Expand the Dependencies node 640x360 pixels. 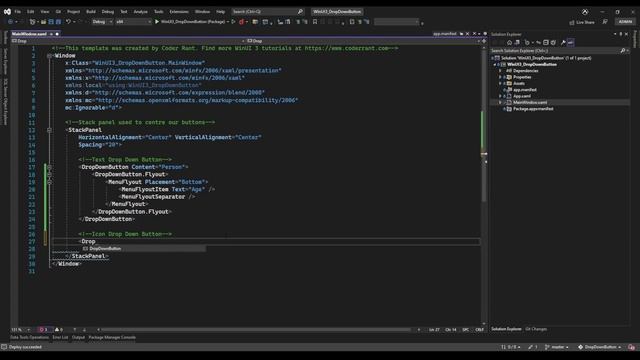(x=500, y=71)
